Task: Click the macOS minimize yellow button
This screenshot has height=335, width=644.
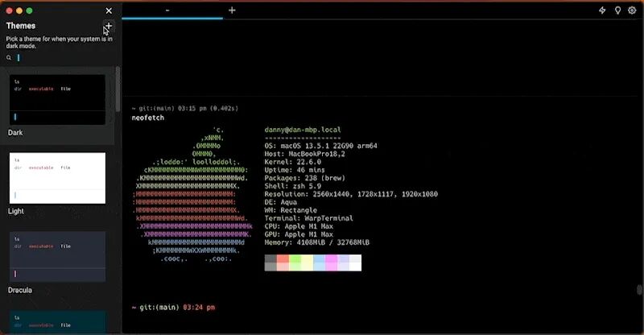Action: (x=19, y=10)
